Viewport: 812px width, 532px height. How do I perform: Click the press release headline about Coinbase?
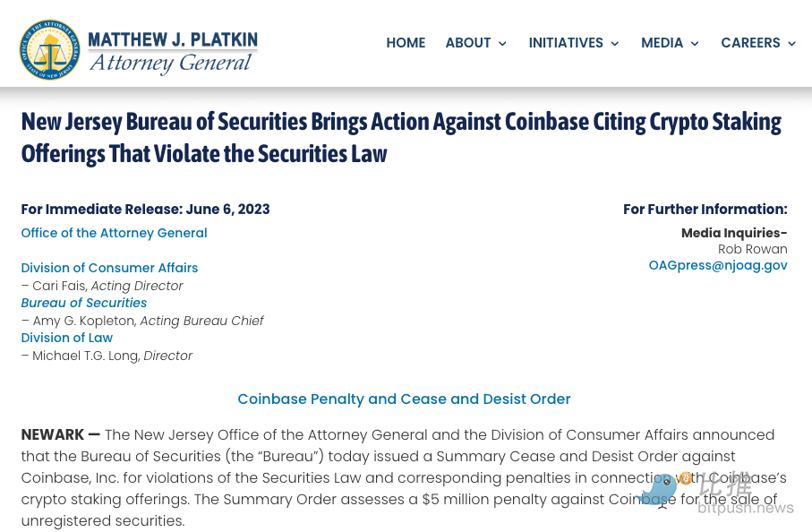click(x=401, y=137)
